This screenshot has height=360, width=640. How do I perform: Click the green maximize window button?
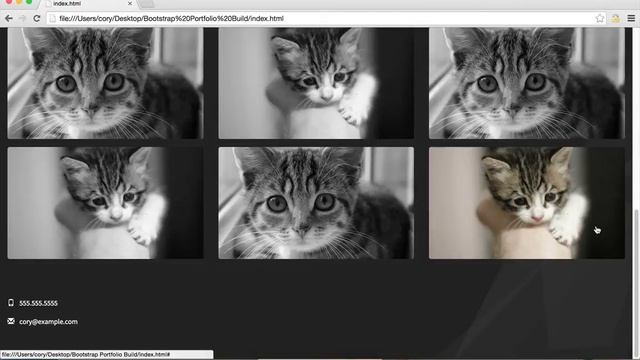[x=29, y=2]
